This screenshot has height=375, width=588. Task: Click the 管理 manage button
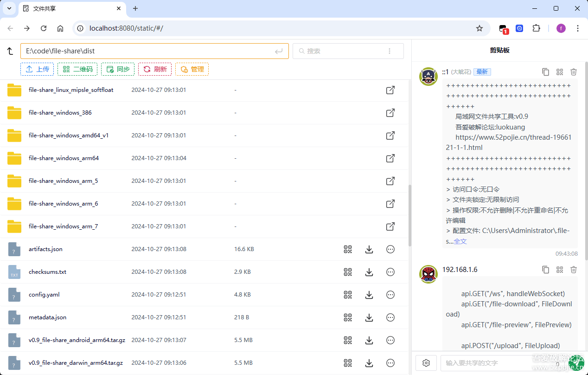point(192,69)
